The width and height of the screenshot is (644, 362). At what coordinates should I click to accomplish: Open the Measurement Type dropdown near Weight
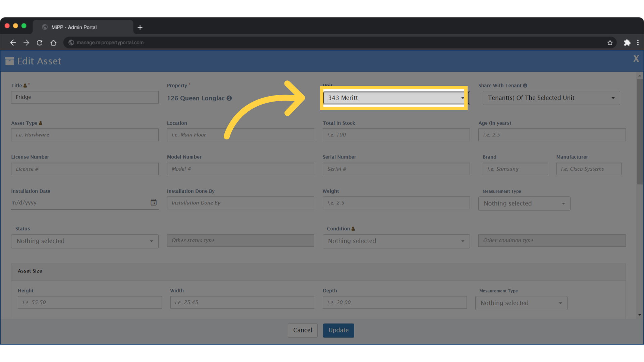pos(524,203)
